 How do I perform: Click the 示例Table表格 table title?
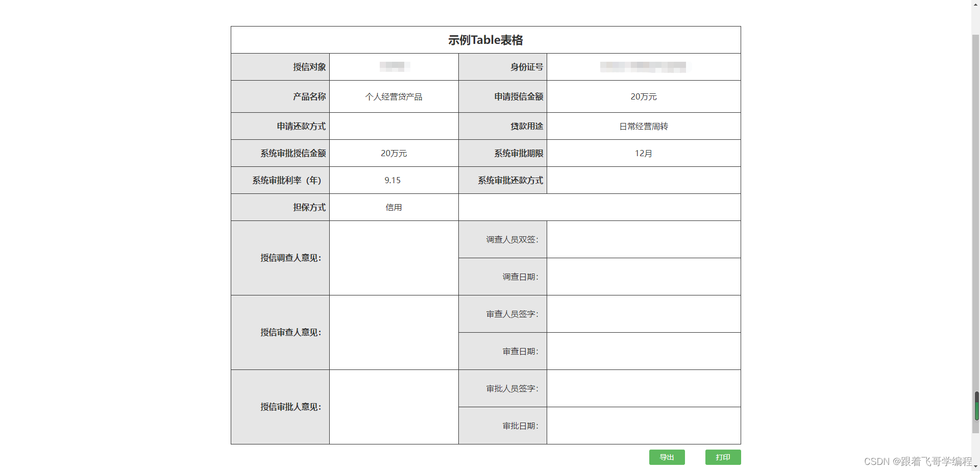[x=485, y=40]
